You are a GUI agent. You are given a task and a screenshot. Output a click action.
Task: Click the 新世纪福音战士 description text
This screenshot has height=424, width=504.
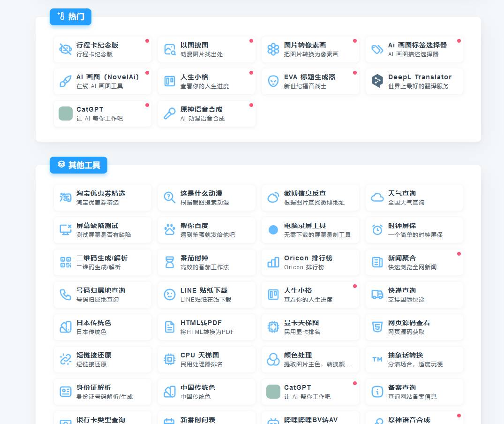(x=305, y=86)
